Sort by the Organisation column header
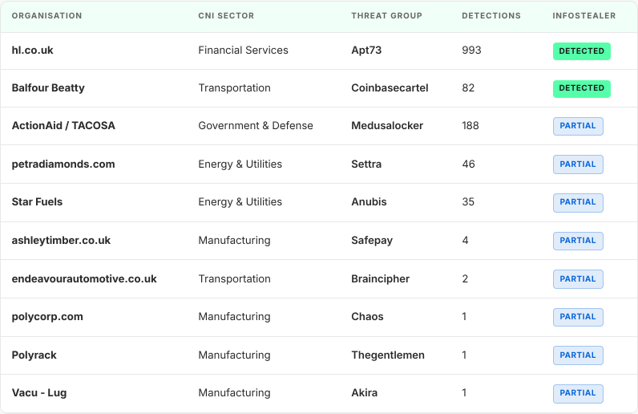 click(x=47, y=16)
